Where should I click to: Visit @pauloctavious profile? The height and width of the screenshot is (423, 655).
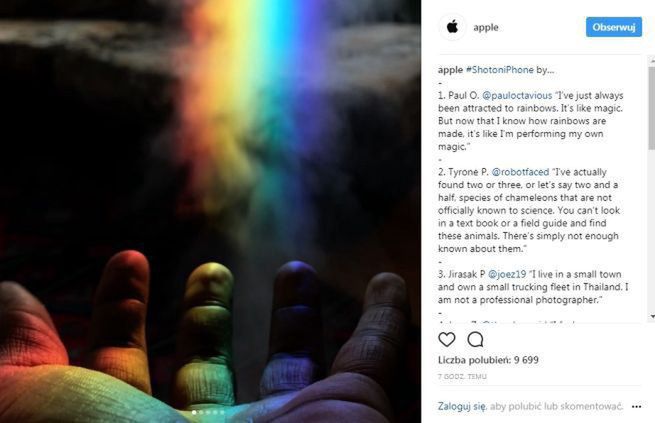click(x=517, y=96)
